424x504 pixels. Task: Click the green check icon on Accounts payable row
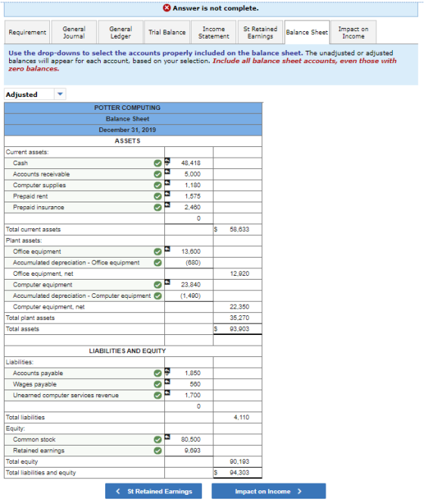pyautogui.click(x=157, y=373)
